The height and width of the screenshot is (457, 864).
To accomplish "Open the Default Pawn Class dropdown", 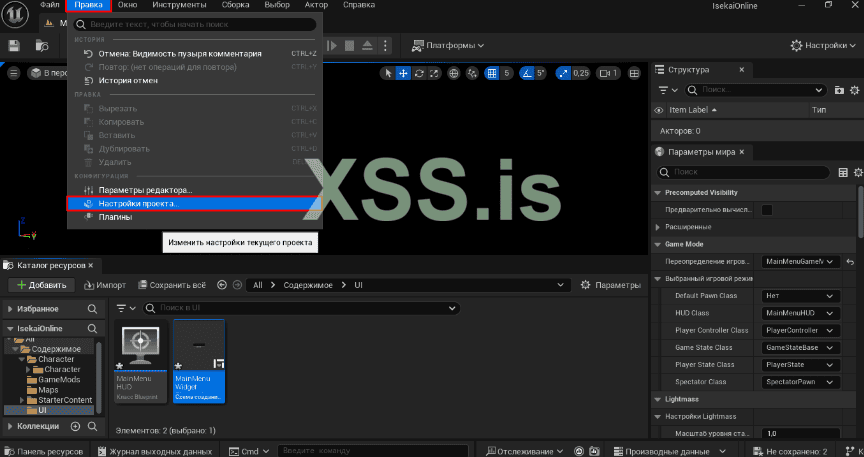I will pyautogui.click(x=800, y=296).
